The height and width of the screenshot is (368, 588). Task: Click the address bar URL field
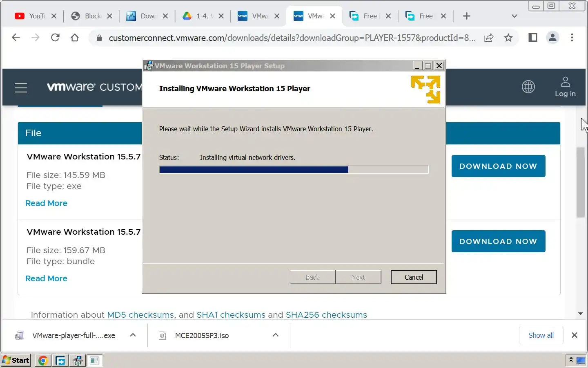pyautogui.click(x=292, y=38)
